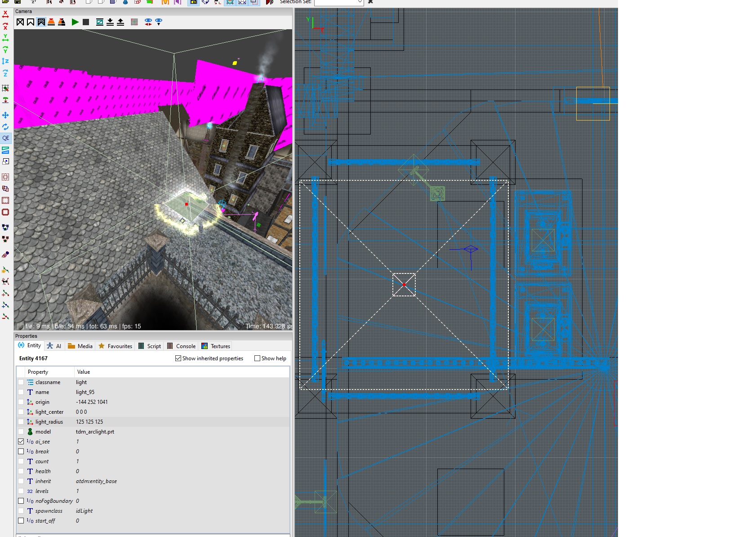Toggle camera grid display icon
This screenshot has height=537, width=756.
point(134,22)
